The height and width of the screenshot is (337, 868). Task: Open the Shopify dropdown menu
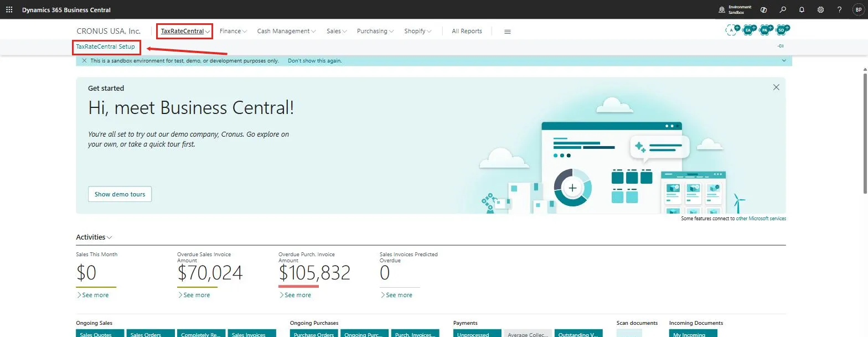tap(417, 32)
